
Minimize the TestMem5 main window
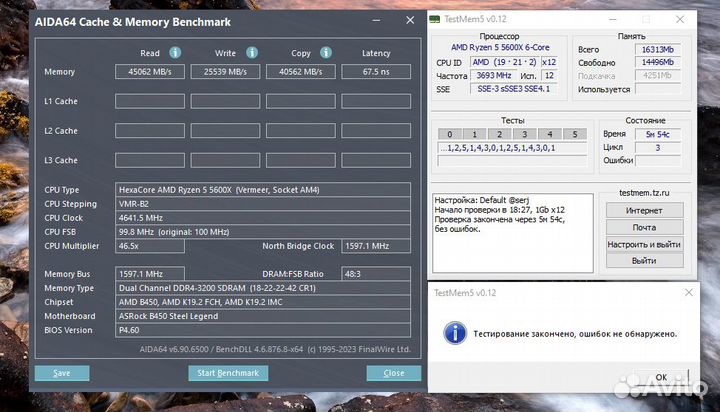[613, 19]
